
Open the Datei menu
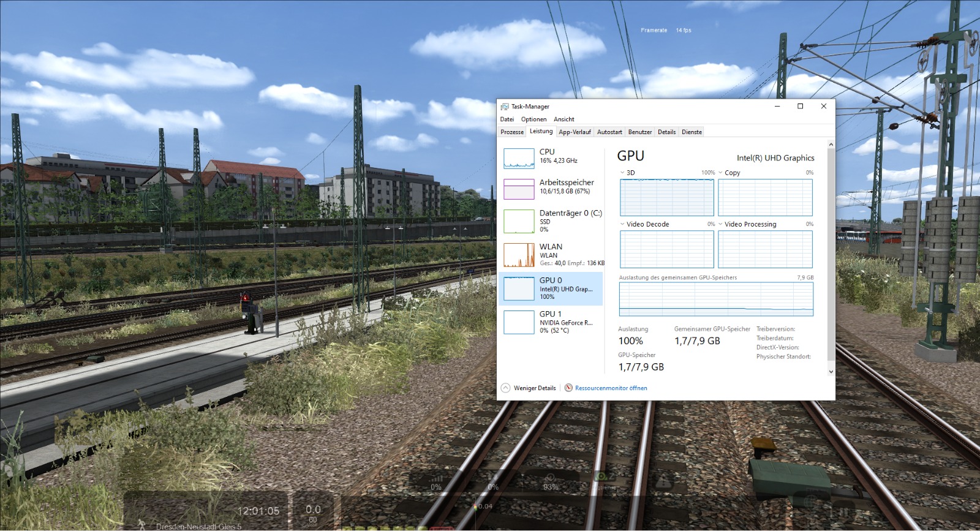click(x=507, y=119)
